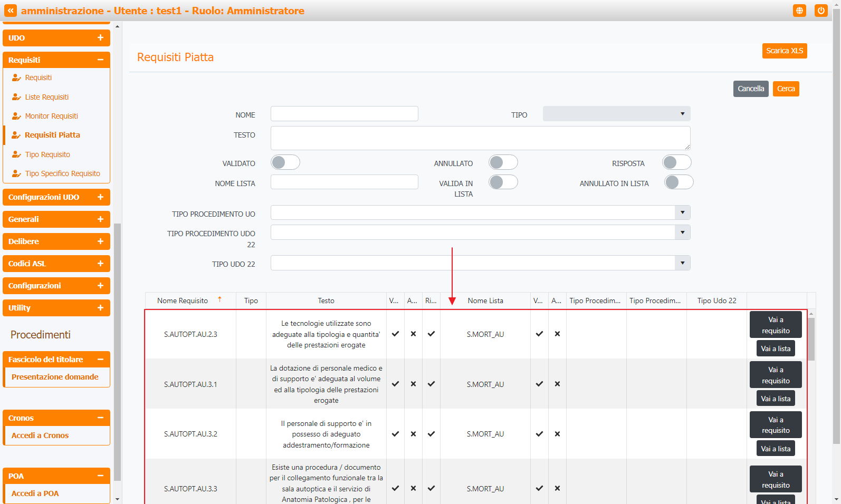Click the Scarica XLS button
The image size is (841, 504).
pos(784,51)
